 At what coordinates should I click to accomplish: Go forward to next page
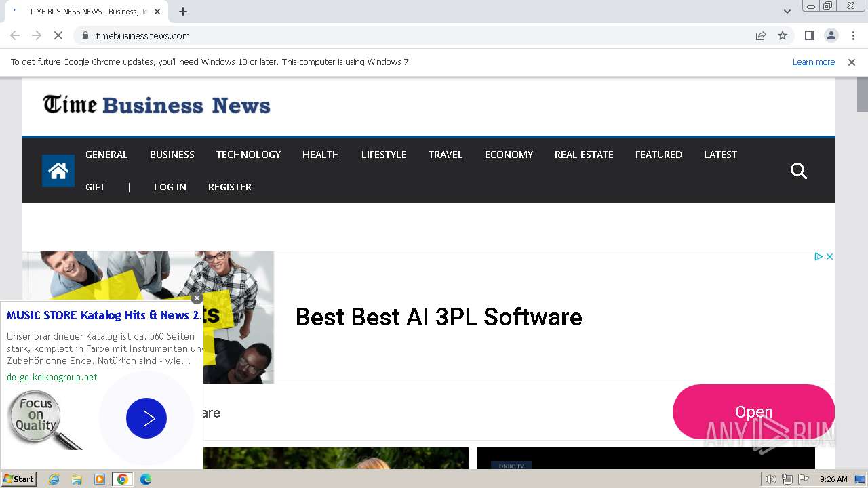point(37,35)
